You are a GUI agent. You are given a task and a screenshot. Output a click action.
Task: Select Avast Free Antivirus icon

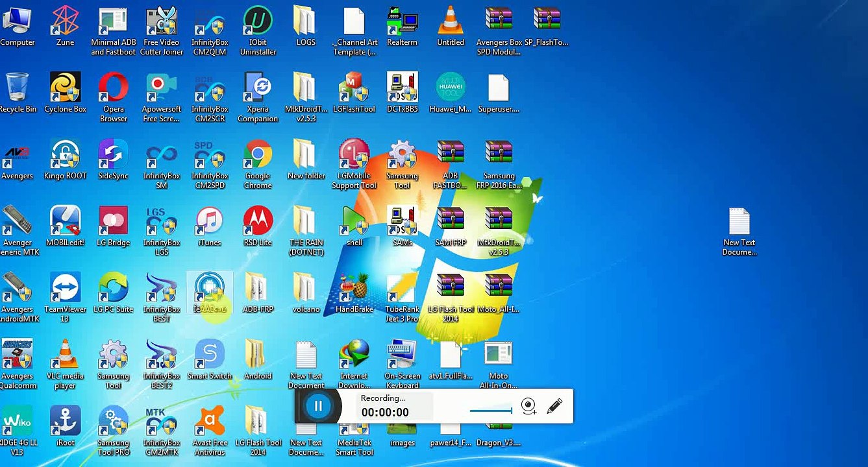(x=210, y=431)
